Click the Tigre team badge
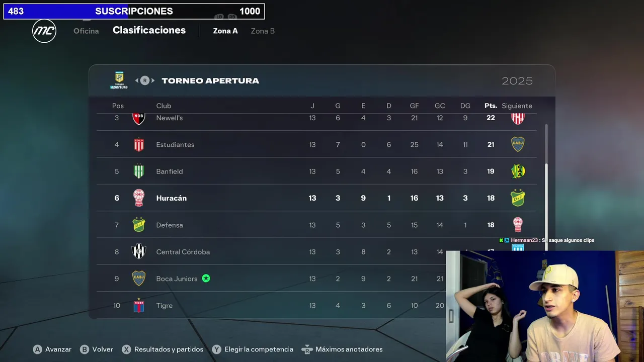Screen dimensions: 644x362 pyautogui.click(x=138, y=305)
